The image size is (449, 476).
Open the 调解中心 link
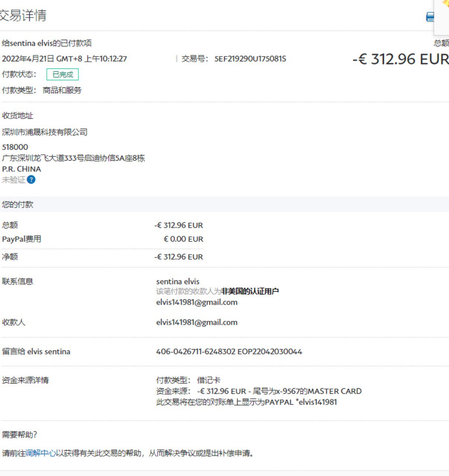tap(40, 453)
